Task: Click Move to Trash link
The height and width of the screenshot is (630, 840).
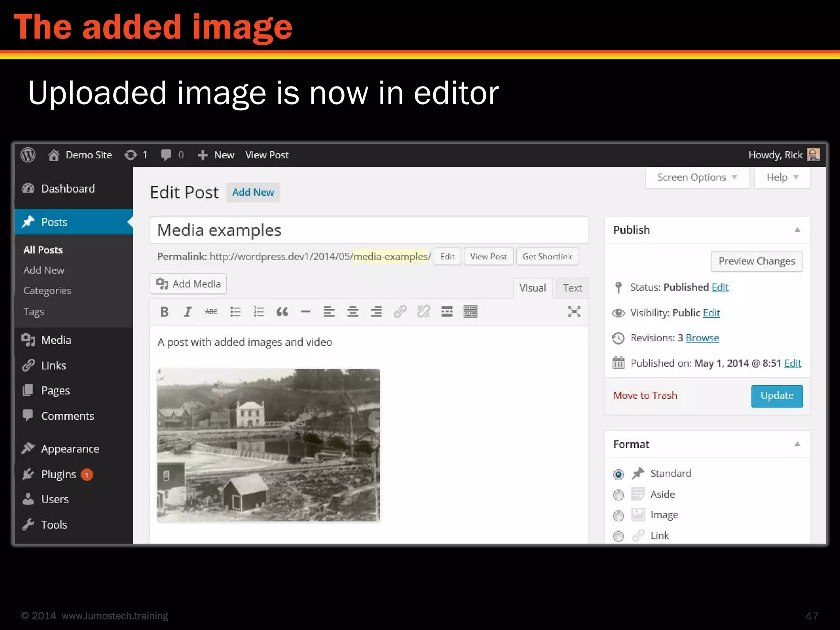Action: [645, 395]
